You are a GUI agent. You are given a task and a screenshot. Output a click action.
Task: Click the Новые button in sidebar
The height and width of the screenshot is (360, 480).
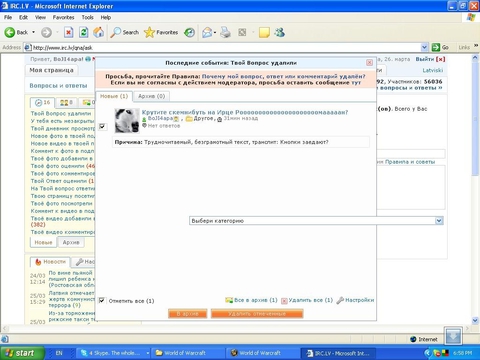coord(43,242)
